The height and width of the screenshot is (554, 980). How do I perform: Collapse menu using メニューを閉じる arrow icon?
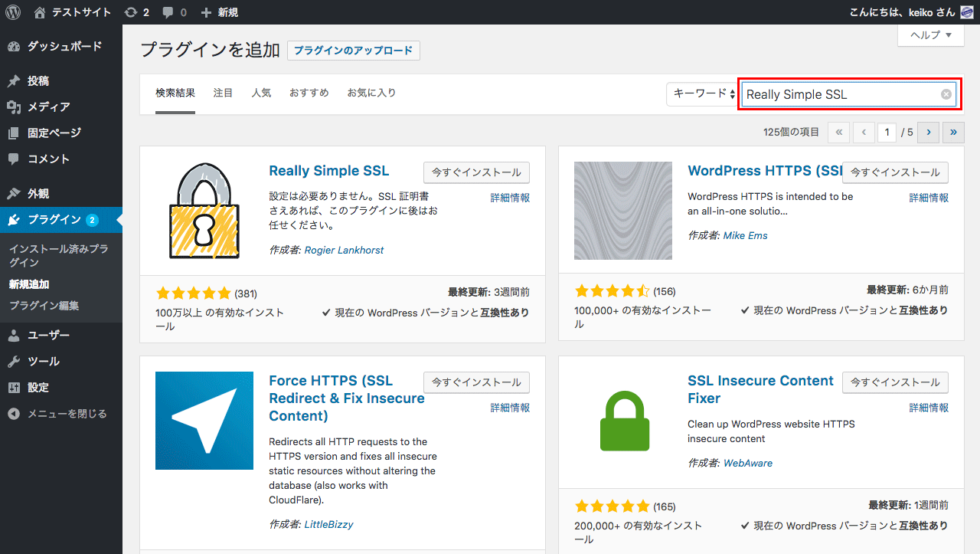(x=14, y=414)
